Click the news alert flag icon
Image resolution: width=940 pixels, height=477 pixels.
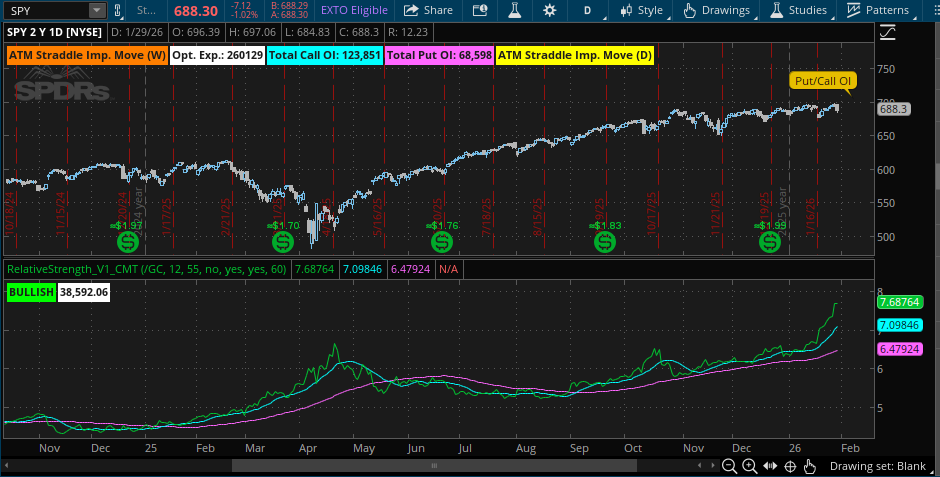click(480, 10)
